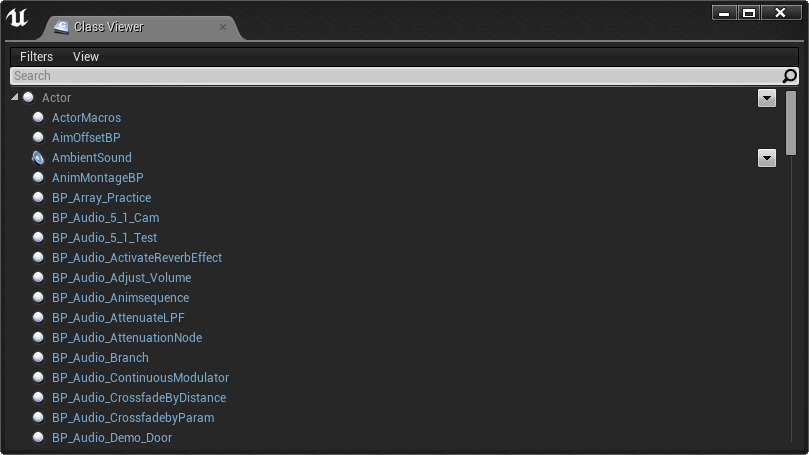Click the vertical scrollbar thumb
This screenshot has height=455, width=809.
(x=791, y=123)
